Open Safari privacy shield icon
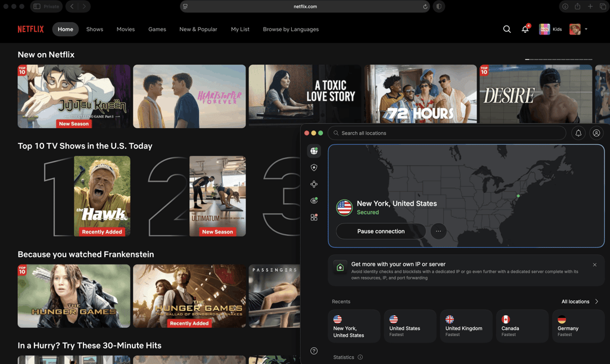The height and width of the screenshot is (364, 610). click(439, 7)
